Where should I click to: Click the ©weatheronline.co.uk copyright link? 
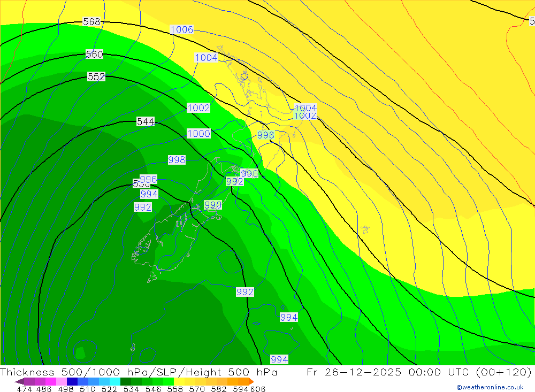[490, 387]
